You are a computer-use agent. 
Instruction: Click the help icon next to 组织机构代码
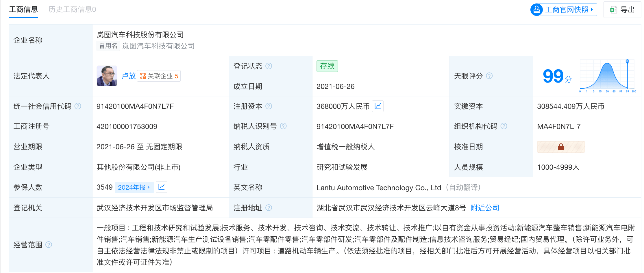(504, 126)
